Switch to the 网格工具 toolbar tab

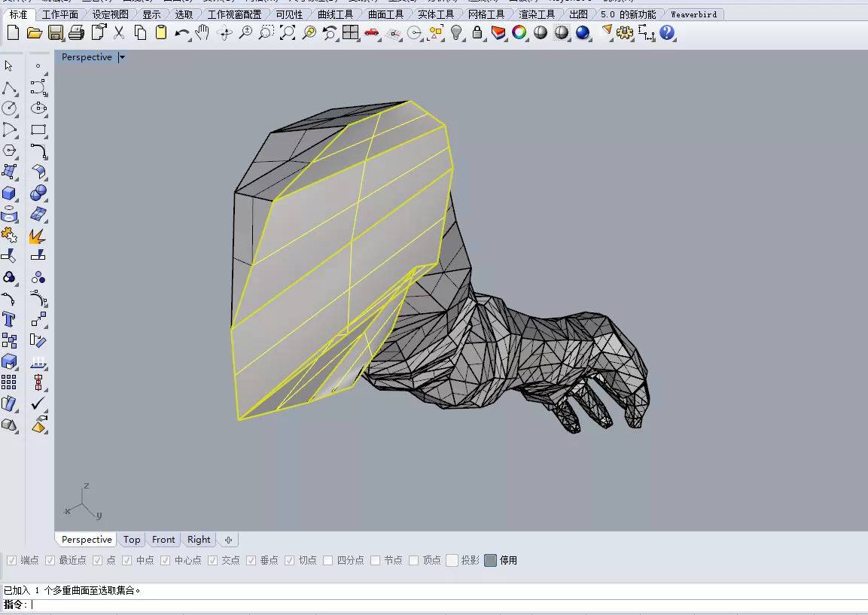(486, 14)
